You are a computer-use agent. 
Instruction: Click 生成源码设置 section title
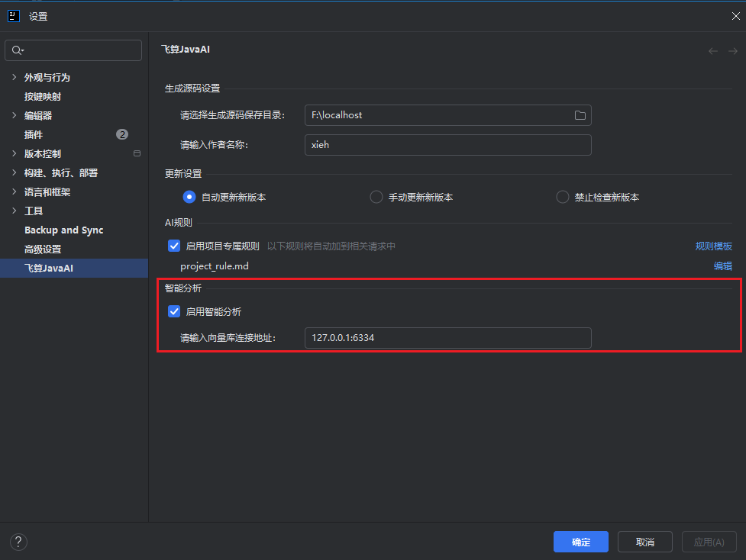(x=192, y=89)
